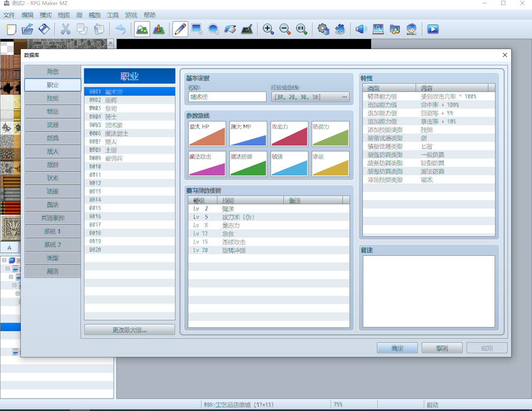Select the Ellipse drawing tool
The height and width of the screenshot is (411, 532).
point(213,29)
